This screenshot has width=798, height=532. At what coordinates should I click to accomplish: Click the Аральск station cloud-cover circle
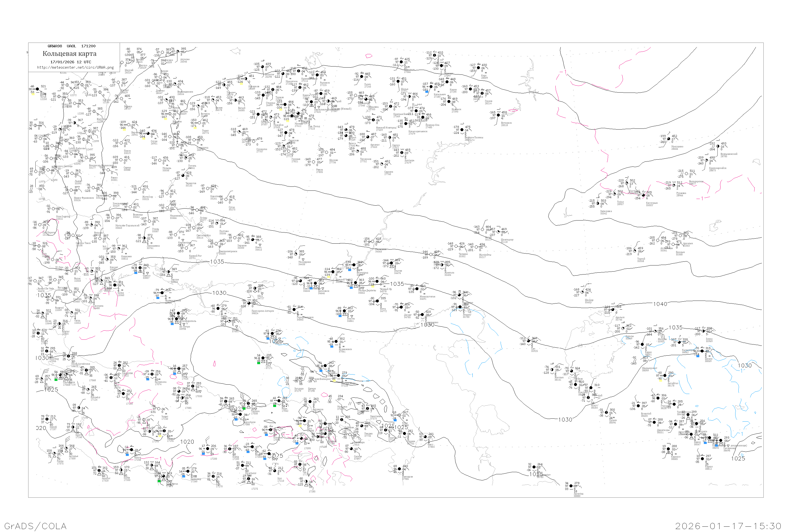pyautogui.click(x=613, y=309)
